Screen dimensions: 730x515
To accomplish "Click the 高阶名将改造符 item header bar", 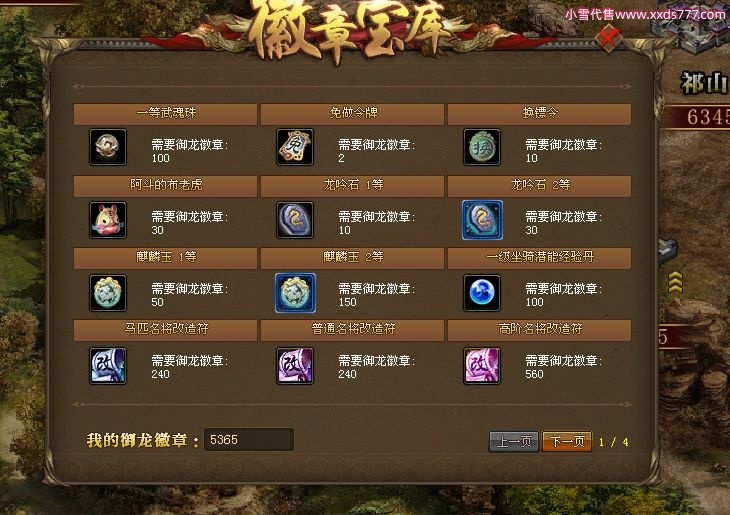I will coord(540,330).
